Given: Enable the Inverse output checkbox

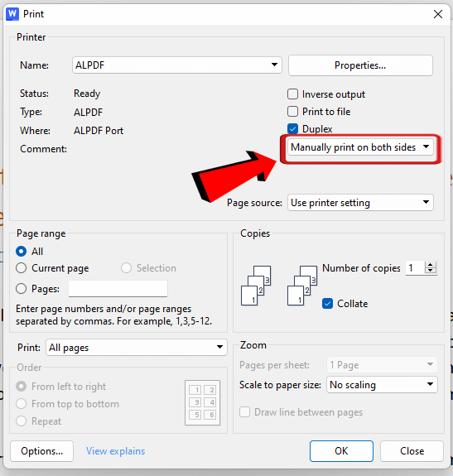Looking at the screenshot, I should (x=292, y=94).
